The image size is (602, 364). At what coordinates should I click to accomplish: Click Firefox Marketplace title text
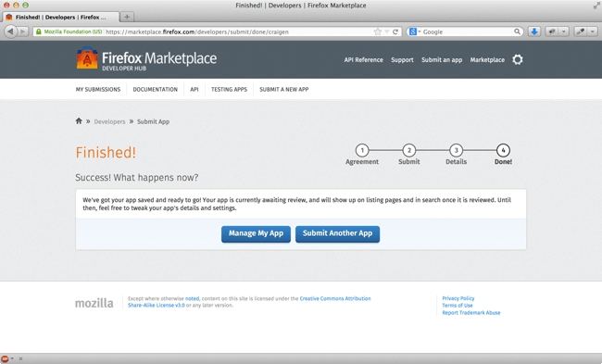tap(159, 58)
